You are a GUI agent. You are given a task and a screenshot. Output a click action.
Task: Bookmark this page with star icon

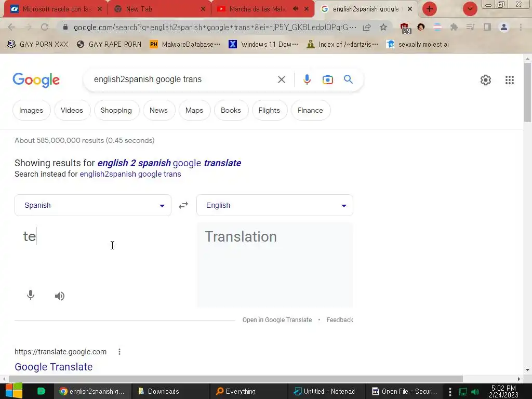tap(383, 27)
